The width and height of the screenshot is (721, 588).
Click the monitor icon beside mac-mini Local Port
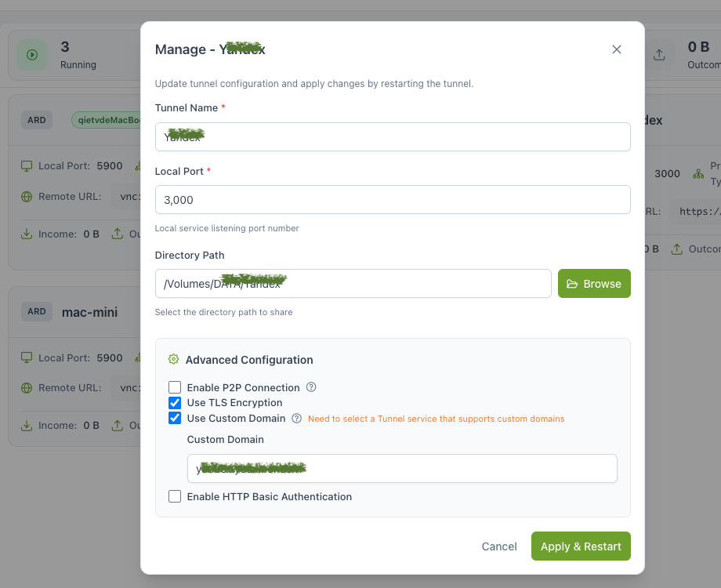(x=27, y=358)
